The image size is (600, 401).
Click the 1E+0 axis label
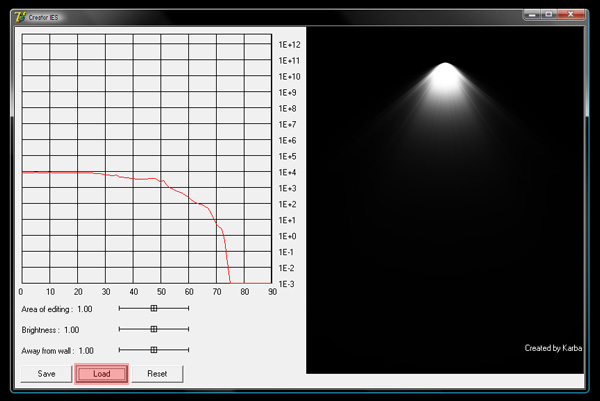point(287,236)
